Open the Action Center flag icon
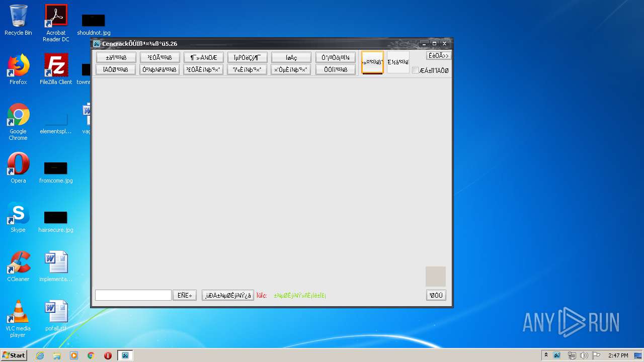 click(x=596, y=355)
